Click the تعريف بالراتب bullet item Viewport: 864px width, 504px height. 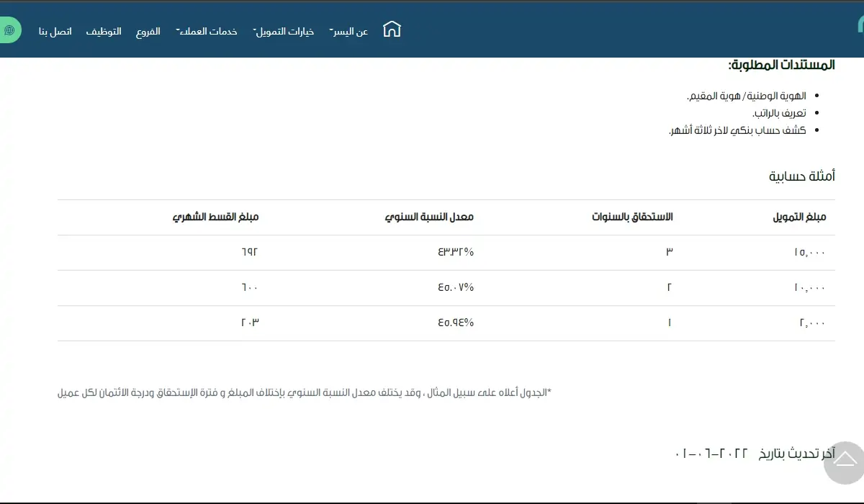pos(779,113)
